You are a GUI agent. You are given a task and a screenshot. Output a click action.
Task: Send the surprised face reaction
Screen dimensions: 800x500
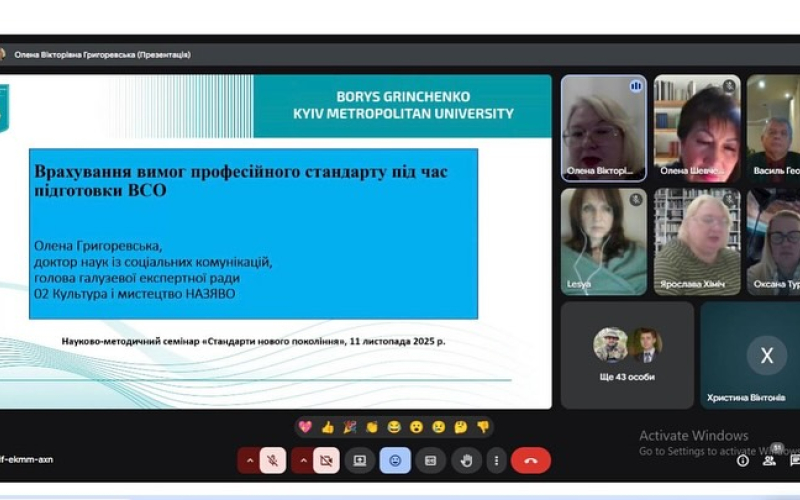pyautogui.click(x=416, y=427)
